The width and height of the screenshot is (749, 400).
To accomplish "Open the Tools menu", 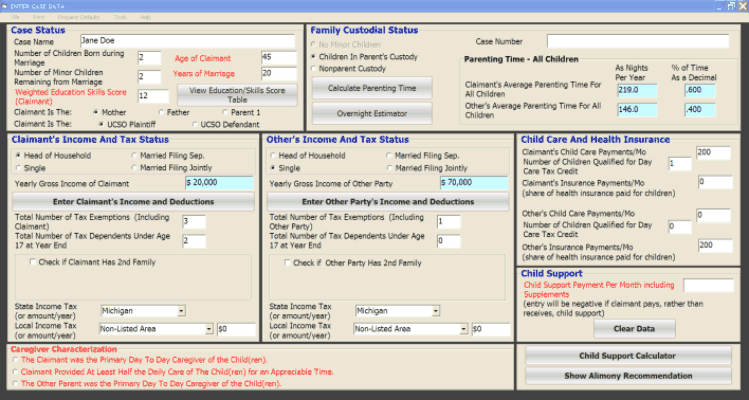I will pyautogui.click(x=120, y=18).
